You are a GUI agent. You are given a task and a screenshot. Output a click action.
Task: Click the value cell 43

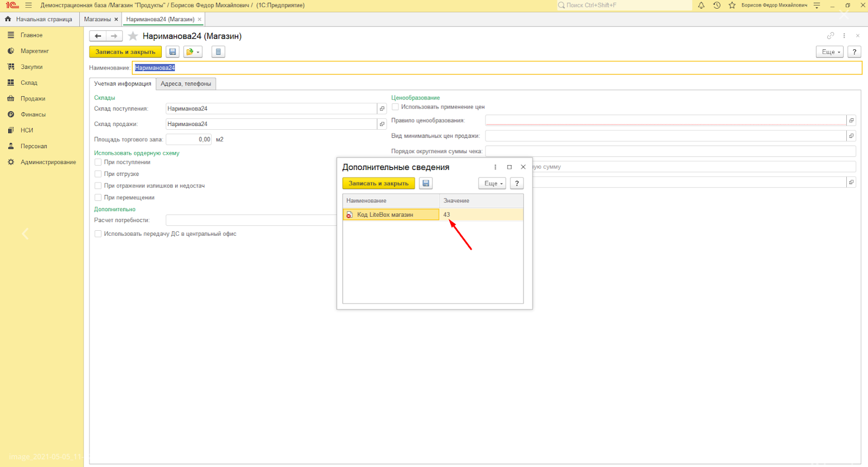tap(481, 215)
